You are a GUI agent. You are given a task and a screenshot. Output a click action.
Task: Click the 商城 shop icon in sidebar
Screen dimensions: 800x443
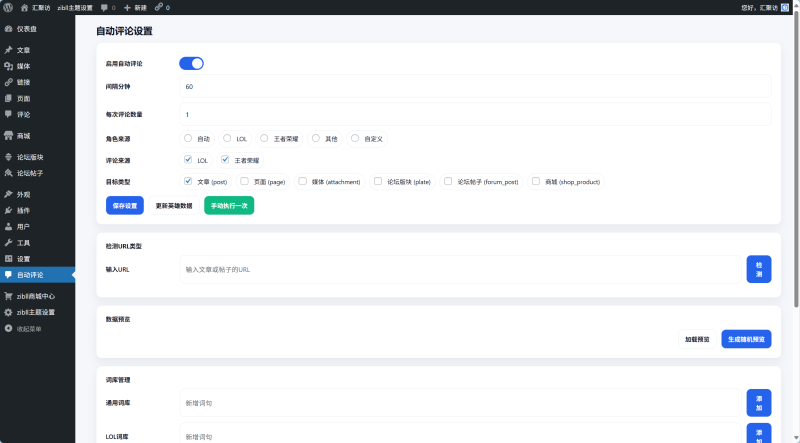pos(9,135)
